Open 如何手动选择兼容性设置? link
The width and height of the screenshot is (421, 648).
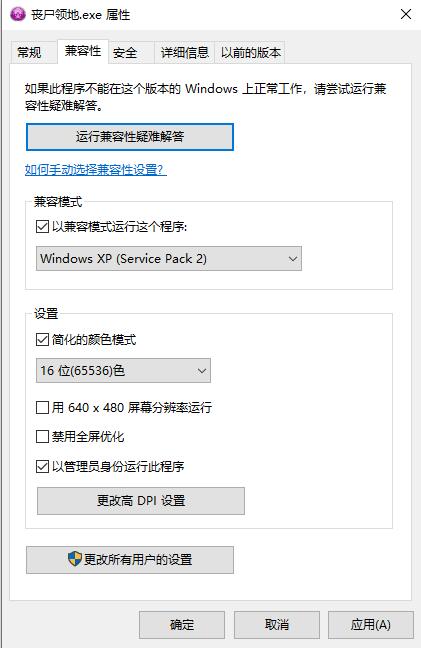click(x=95, y=170)
